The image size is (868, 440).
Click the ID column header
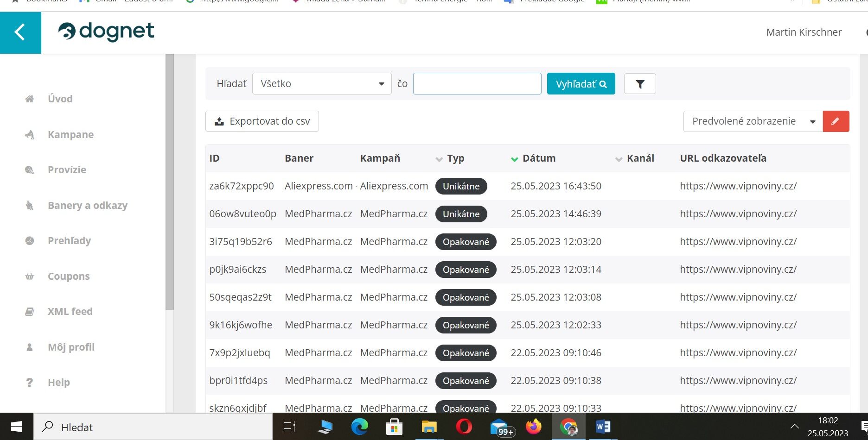pyautogui.click(x=214, y=158)
